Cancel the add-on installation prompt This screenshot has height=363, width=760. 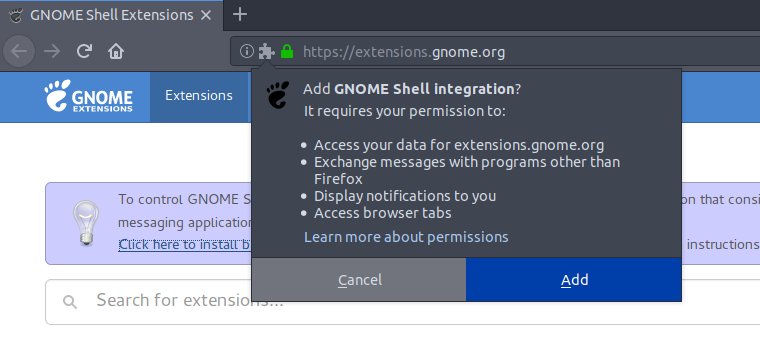click(359, 280)
